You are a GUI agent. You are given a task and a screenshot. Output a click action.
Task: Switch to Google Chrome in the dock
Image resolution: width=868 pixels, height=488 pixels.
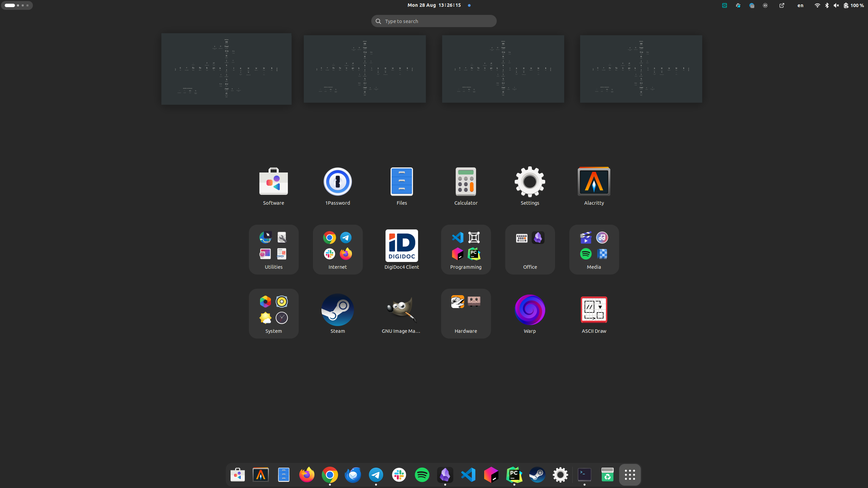tap(330, 474)
